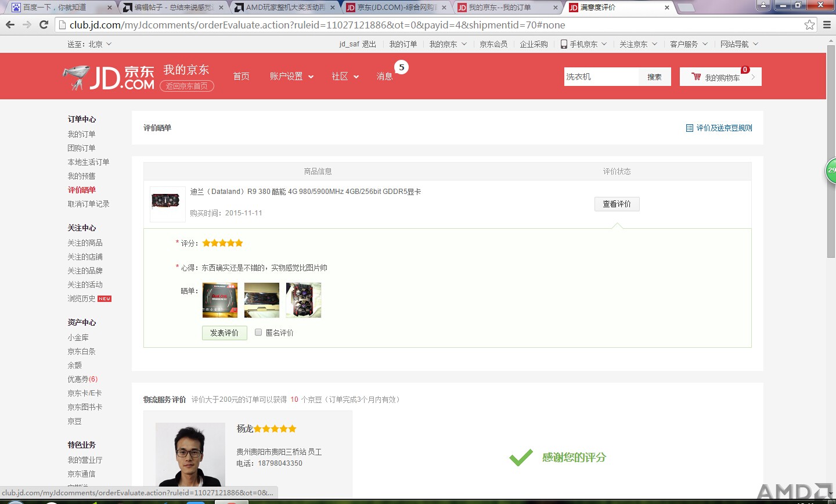Reload the page with the refresh icon
The width and height of the screenshot is (836, 504).
click(x=44, y=24)
